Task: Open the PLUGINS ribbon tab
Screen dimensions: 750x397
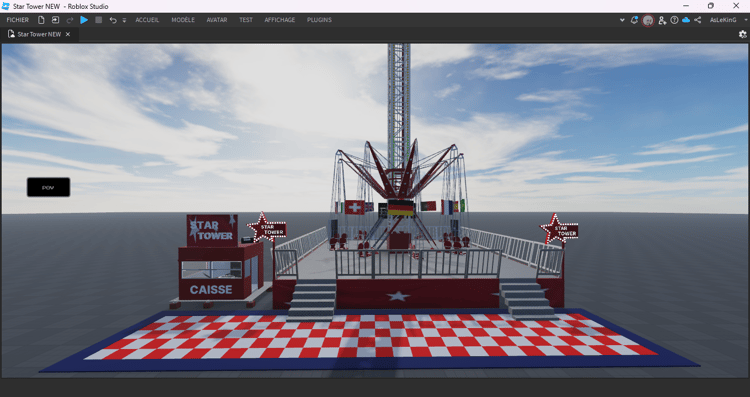Action: point(320,20)
